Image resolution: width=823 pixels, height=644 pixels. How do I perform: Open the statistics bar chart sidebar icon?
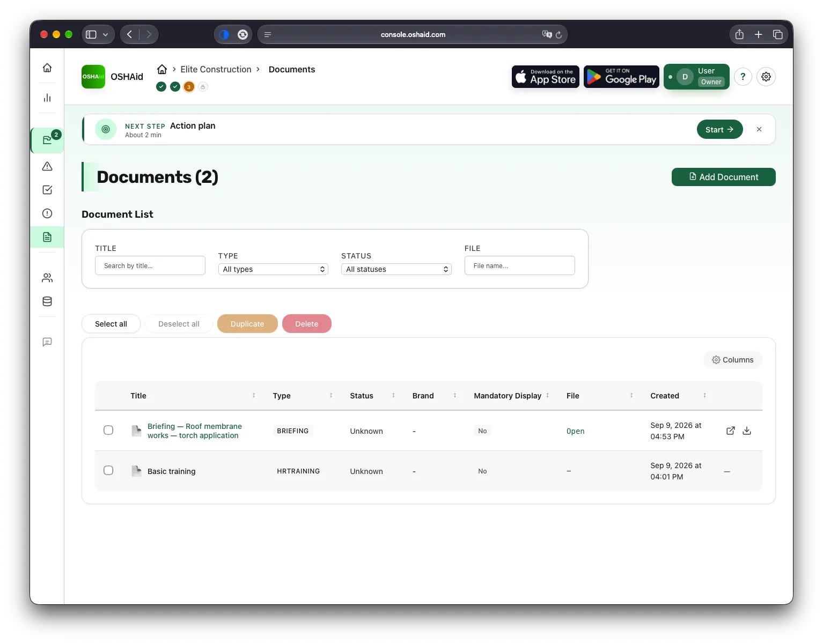click(x=47, y=98)
